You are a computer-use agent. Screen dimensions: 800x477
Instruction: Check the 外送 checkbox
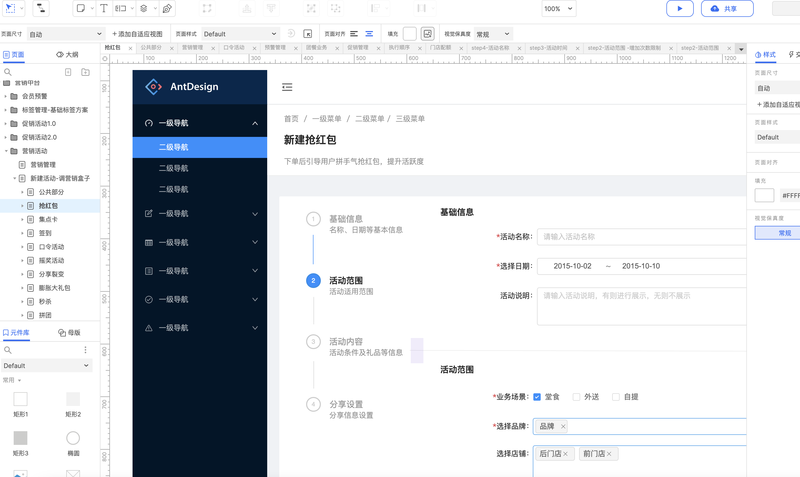[576, 397]
